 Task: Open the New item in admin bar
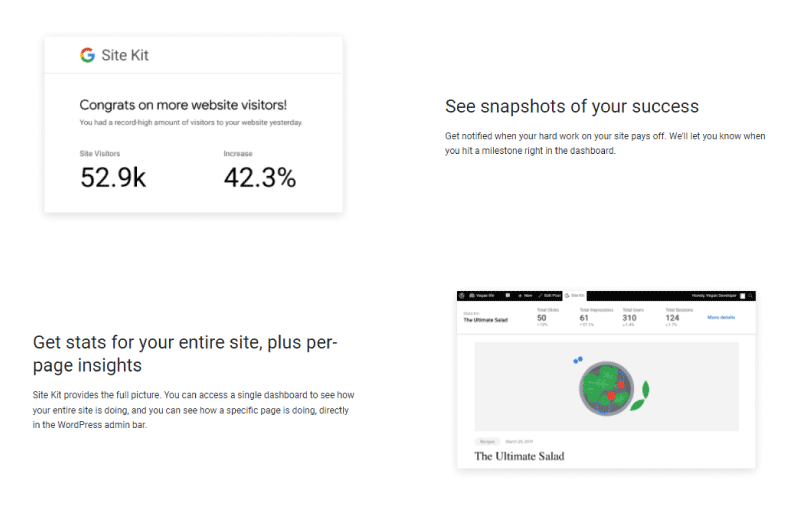click(x=525, y=295)
